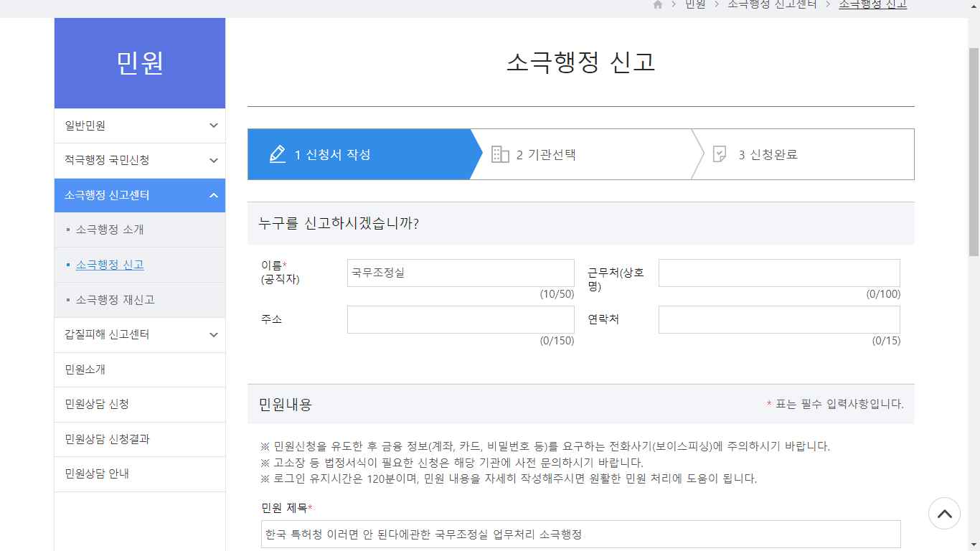Screen dimensions: 980x551
Task: Click the 민원 제목 text field
Action: coord(581,534)
